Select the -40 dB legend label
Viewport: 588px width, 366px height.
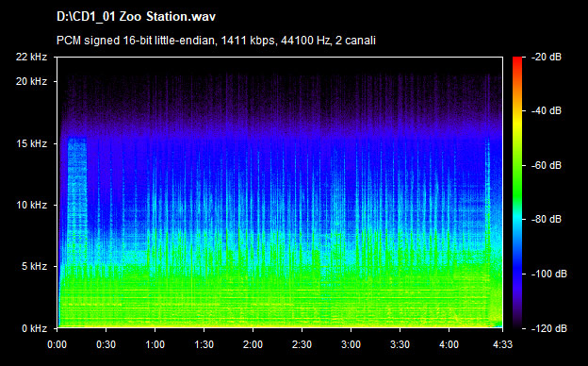(x=547, y=110)
